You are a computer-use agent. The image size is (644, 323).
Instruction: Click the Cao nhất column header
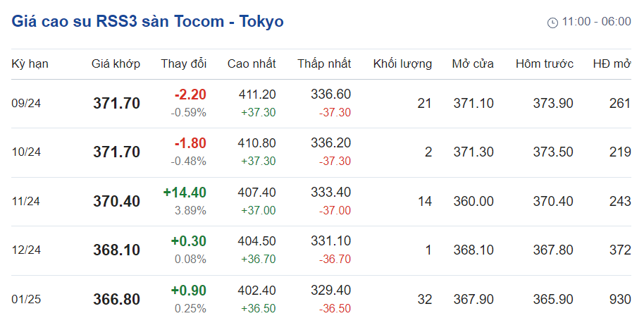(x=252, y=64)
